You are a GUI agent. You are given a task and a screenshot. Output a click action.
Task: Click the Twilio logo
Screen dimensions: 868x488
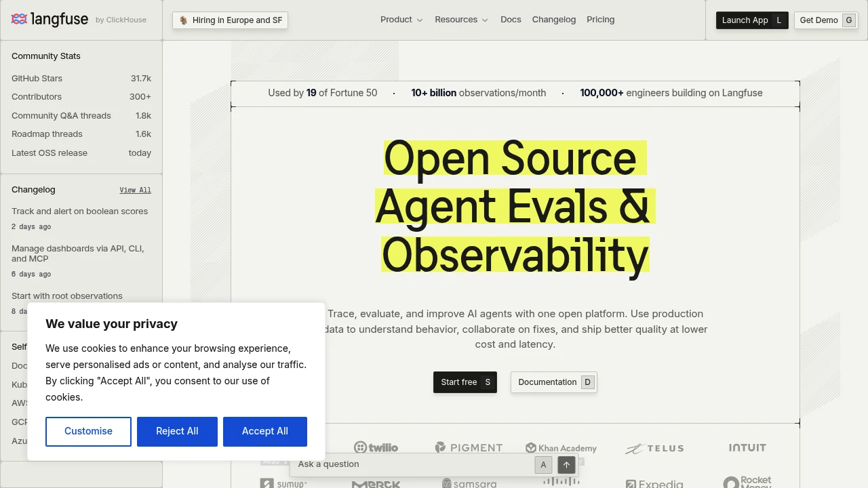(376, 447)
